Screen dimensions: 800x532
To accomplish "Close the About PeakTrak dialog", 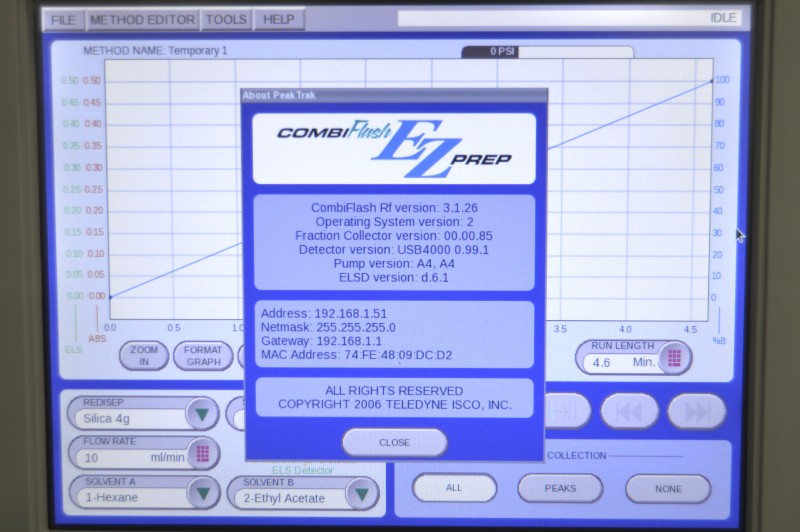I will pos(394,442).
